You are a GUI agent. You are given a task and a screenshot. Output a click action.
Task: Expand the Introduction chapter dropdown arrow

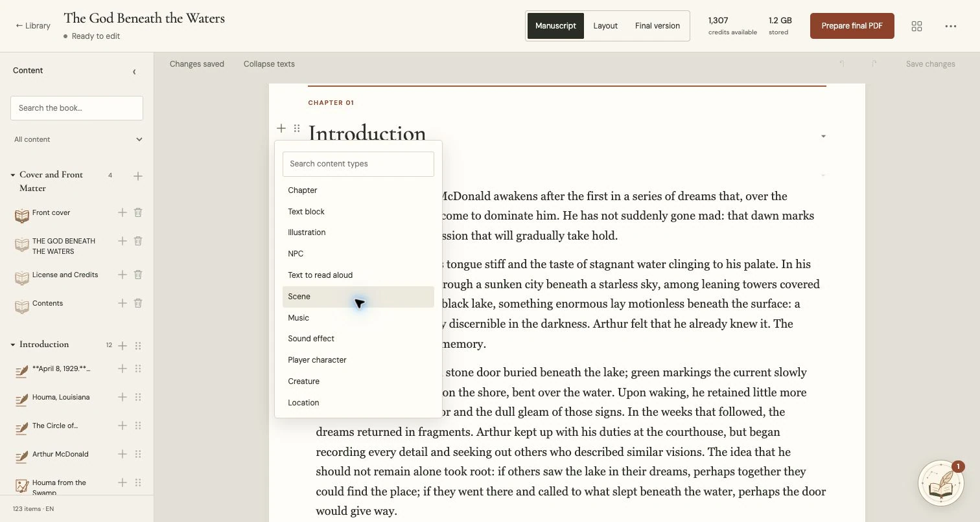click(823, 136)
